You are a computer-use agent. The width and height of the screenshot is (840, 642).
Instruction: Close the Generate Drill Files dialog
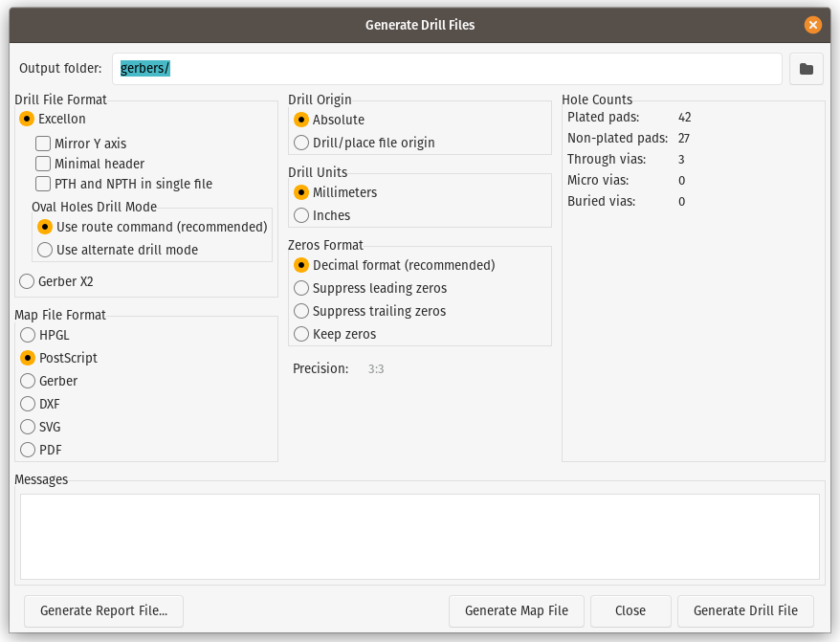pos(812,25)
